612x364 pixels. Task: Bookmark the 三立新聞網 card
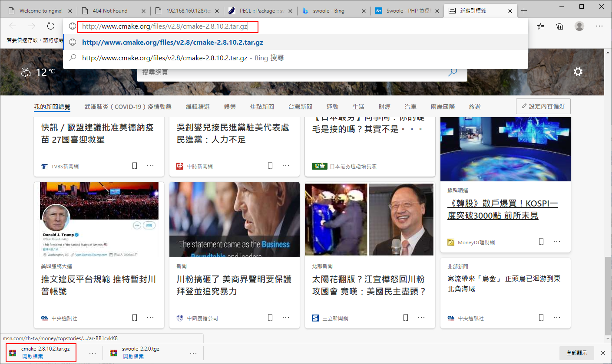click(x=406, y=318)
